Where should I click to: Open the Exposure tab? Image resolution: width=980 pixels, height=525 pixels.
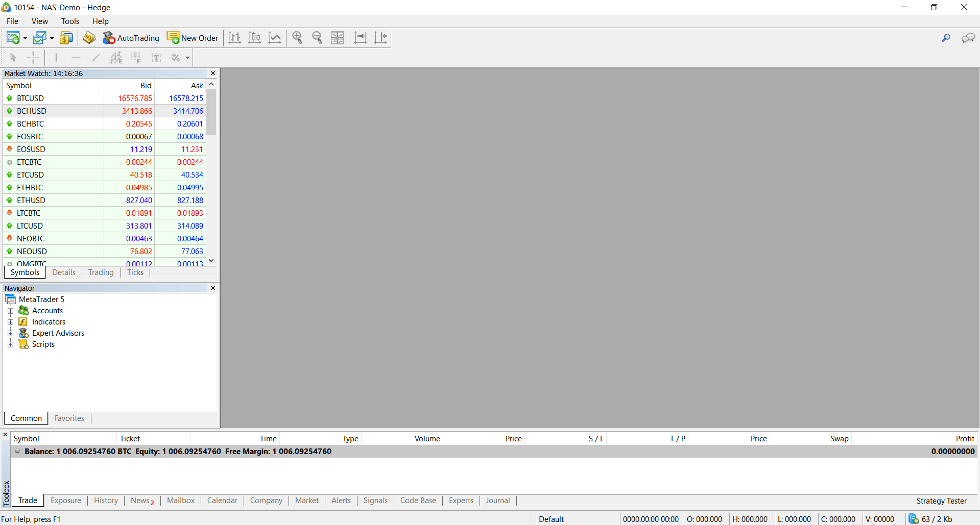pyautogui.click(x=66, y=501)
